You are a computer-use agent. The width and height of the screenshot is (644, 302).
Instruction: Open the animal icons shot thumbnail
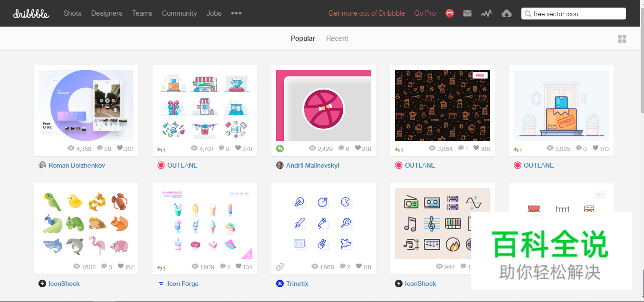(86, 221)
